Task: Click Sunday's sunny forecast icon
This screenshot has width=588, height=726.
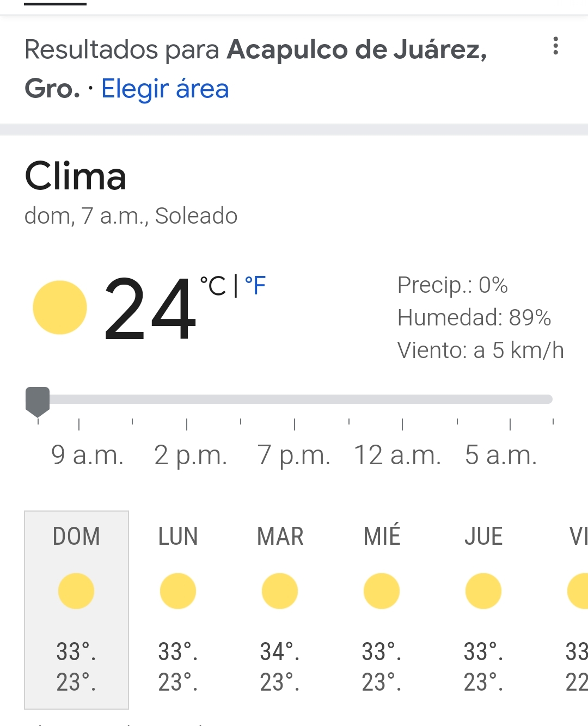Action: [x=76, y=591]
